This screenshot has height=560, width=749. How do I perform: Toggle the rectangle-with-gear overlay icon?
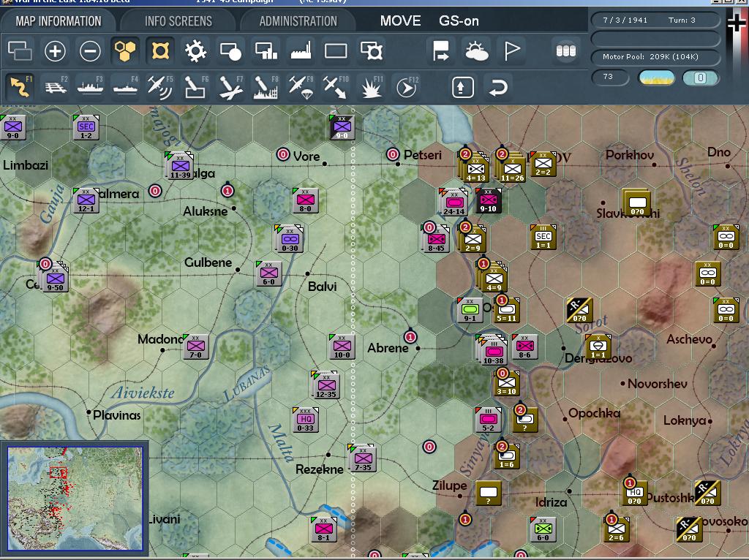tap(371, 50)
